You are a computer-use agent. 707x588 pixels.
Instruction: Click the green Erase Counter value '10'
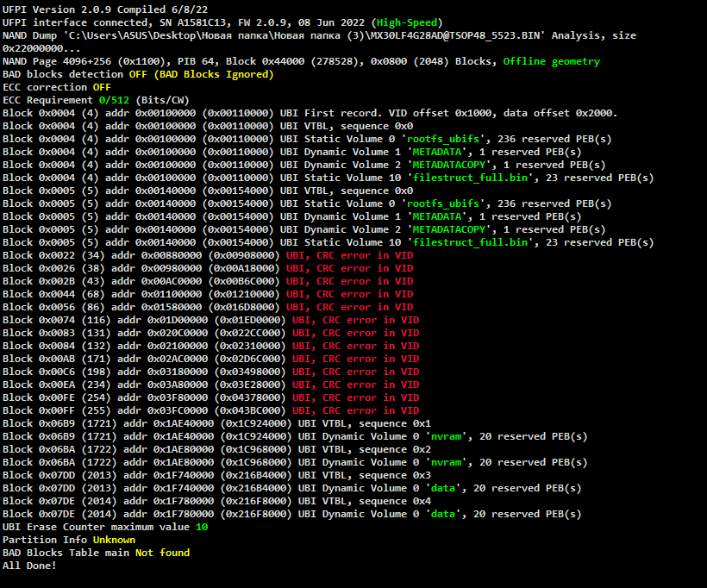pos(202,527)
